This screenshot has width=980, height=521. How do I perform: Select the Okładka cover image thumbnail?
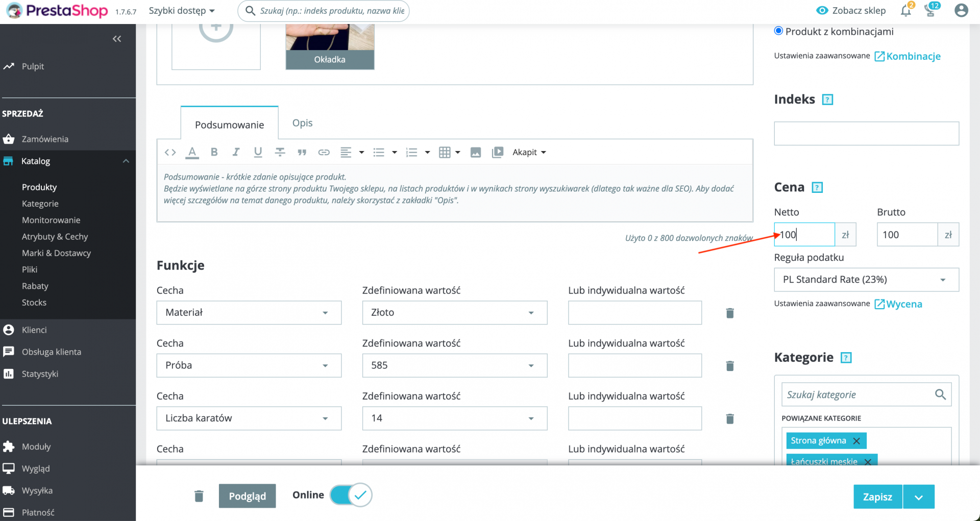pos(330,46)
